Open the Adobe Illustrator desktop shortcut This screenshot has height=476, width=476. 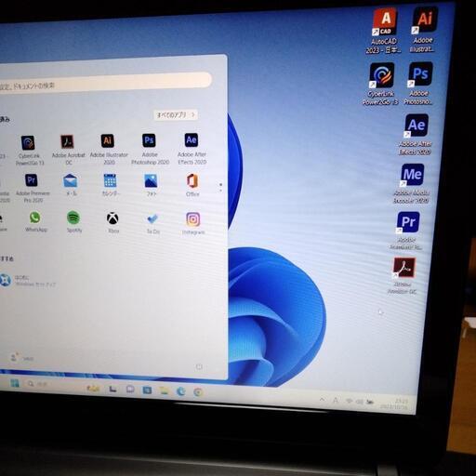(423, 30)
